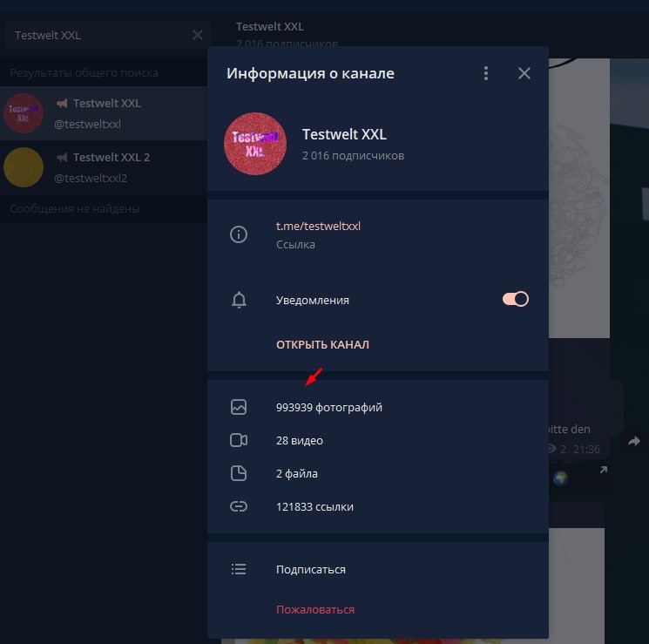The image size is (649, 644).
Task: Click the chain link icon
Action: (239, 506)
